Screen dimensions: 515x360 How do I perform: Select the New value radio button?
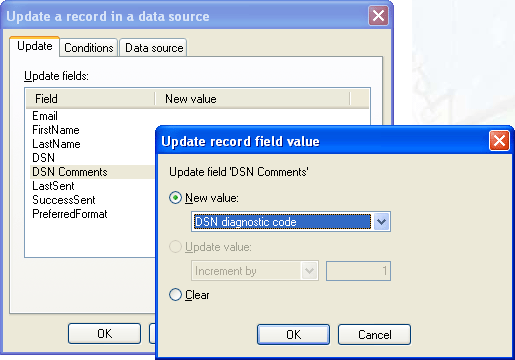click(175, 198)
